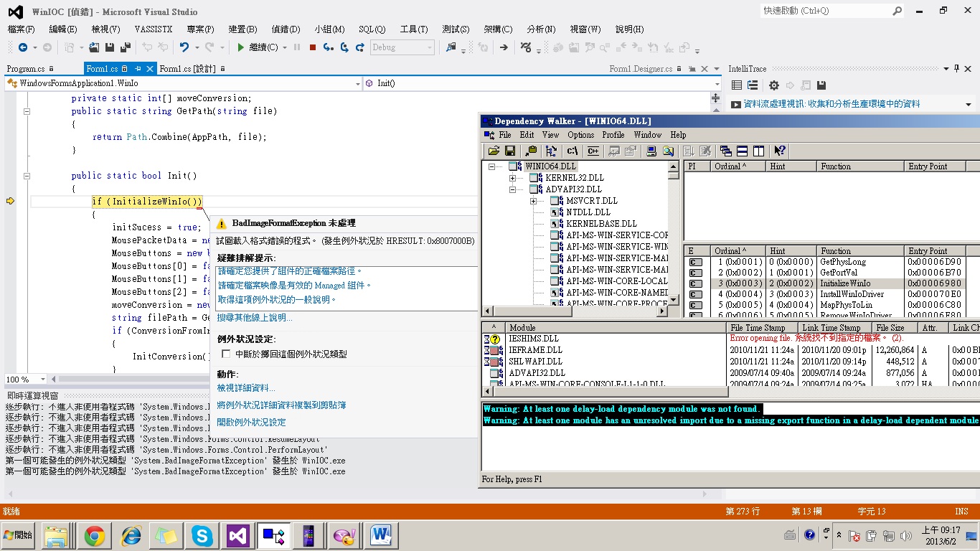Click 將例外狀況詳細資料複製到剪貼簿 link
The height and width of the screenshot is (551, 980).
pos(282,405)
